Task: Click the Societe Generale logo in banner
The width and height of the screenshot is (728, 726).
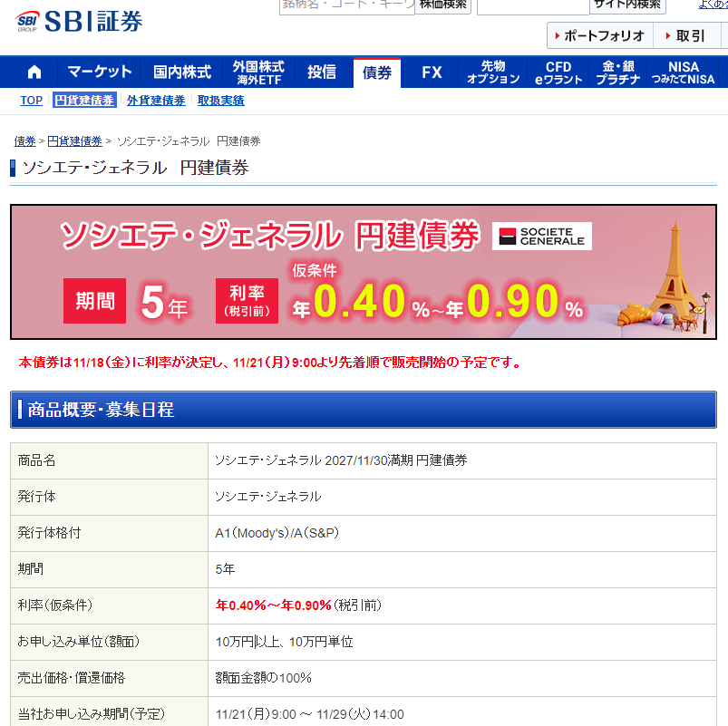Action: click(x=542, y=237)
